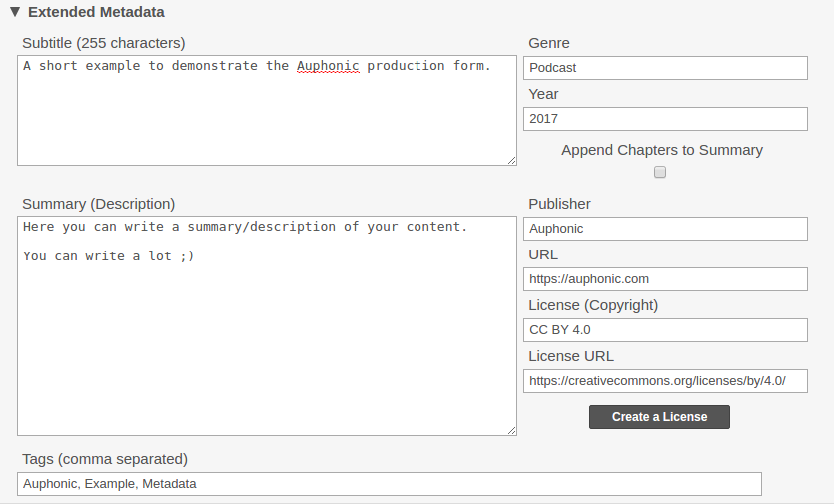Click the Extended Metadata heading text

point(96,12)
